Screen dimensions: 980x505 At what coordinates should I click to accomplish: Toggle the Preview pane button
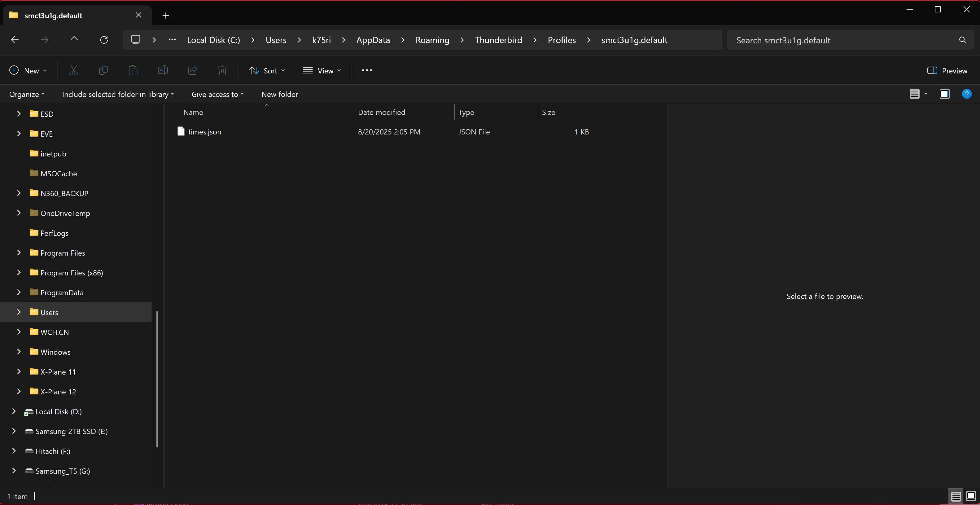point(947,71)
